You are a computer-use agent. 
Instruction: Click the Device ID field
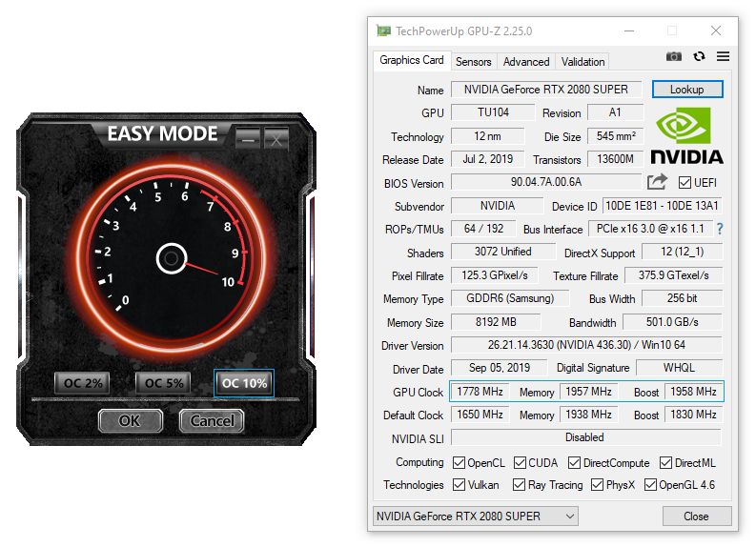point(662,206)
